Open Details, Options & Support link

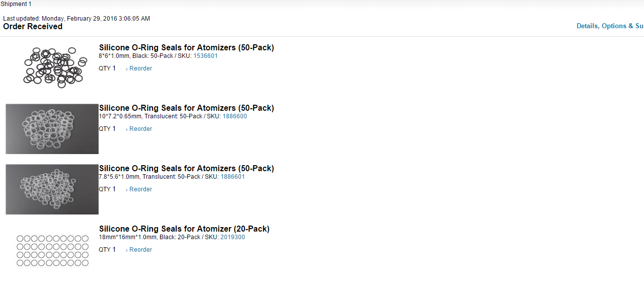point(610,26)
